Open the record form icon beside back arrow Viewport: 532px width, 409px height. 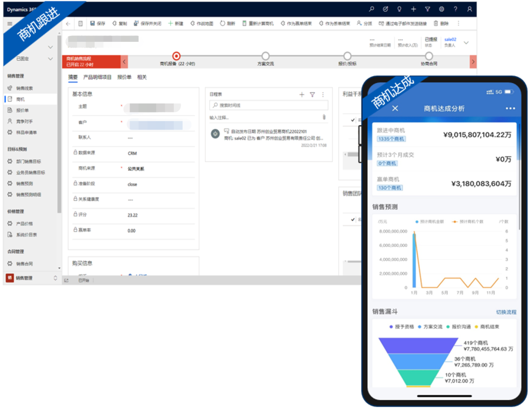[x=80, y=24]
